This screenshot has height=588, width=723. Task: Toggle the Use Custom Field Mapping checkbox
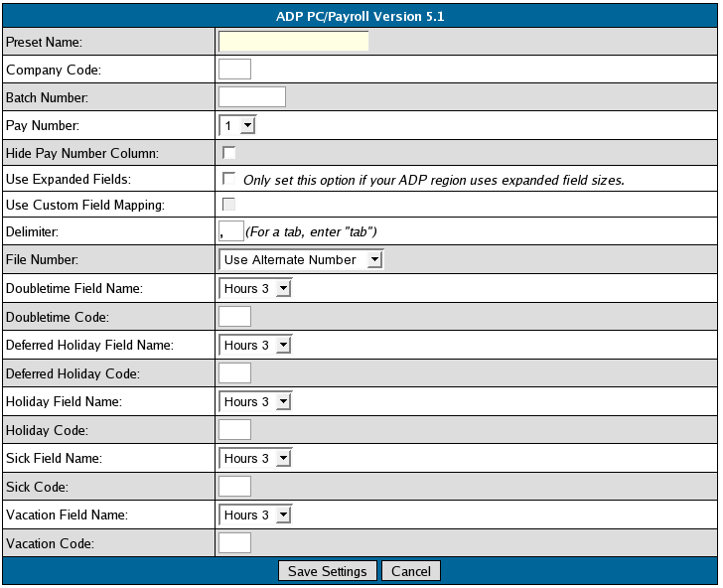click(228, 205)
